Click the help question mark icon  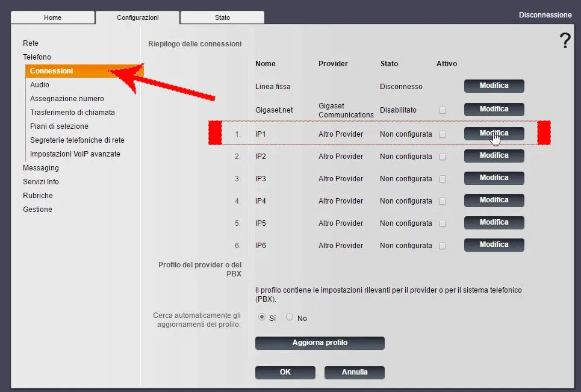(x=565, y=41)
